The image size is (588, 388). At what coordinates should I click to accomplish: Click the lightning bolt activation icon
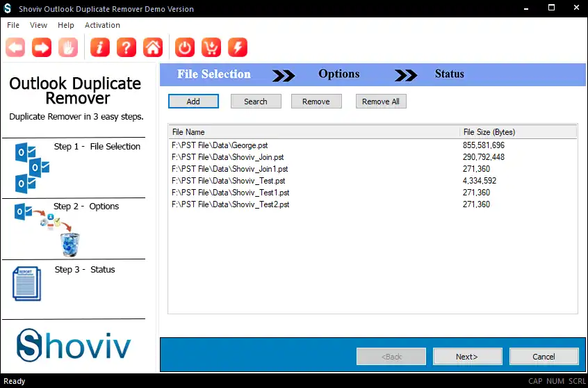coord(238,47)
